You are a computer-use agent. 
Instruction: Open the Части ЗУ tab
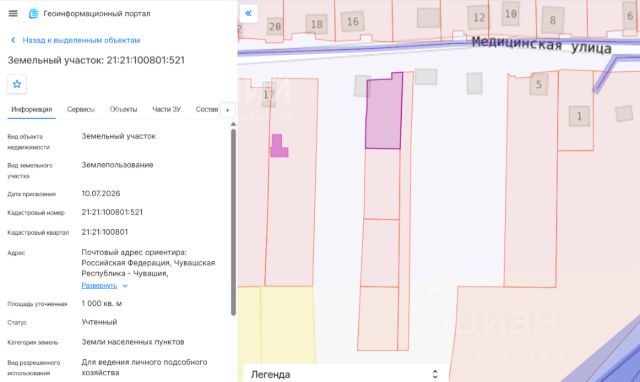(x=167, y=109)
